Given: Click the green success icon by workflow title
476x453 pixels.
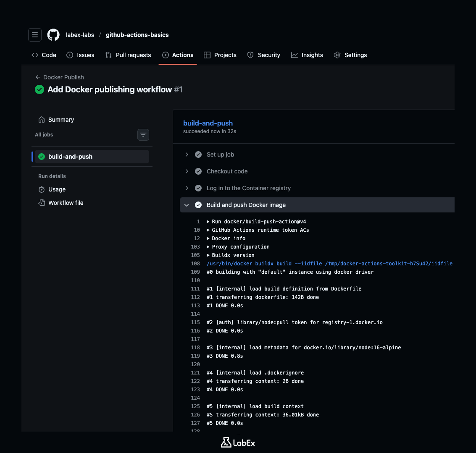Looking at the screenshot, I should 39,89.
